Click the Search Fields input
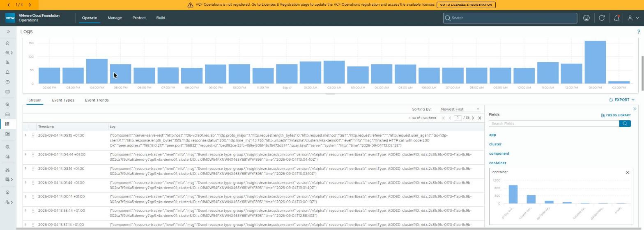 pos(554,123)
